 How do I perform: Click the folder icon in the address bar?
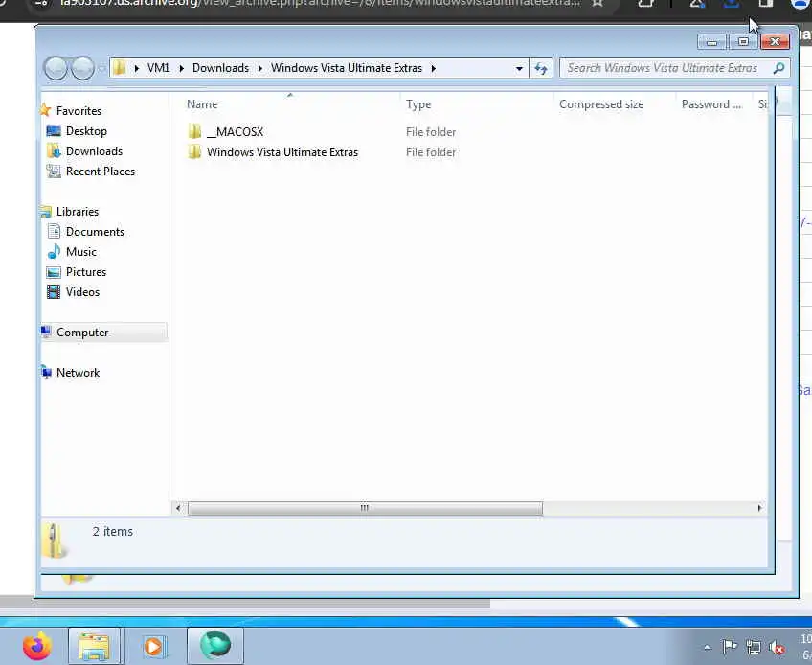coord(119,68)
